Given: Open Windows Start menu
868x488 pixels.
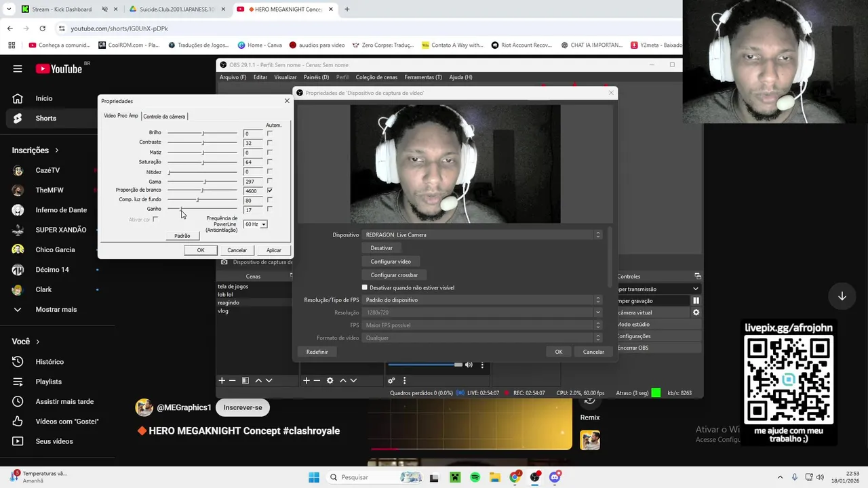Looking at the screenshot, I should pyautogui.click(x=314, y=477).
